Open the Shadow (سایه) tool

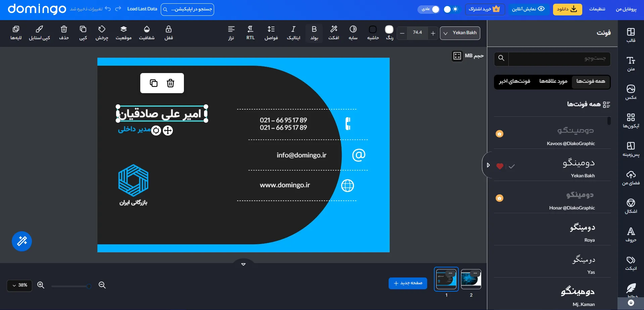[x=353, y=33]
